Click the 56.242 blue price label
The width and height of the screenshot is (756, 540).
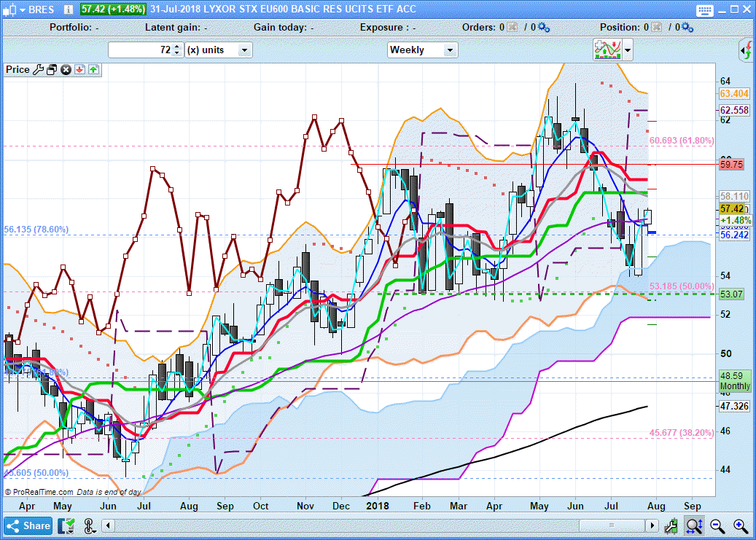(x=734, y=235)
